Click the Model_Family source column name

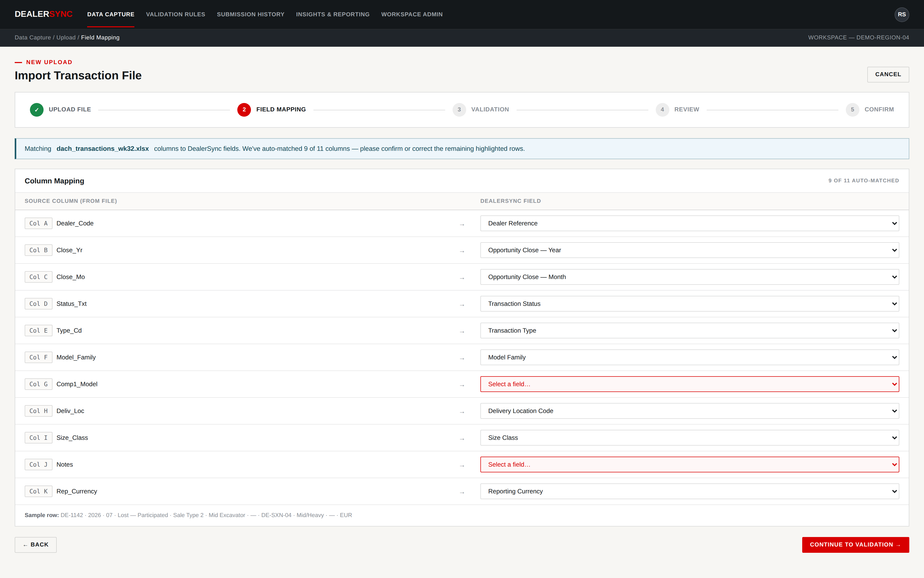[x=76, y=357]
